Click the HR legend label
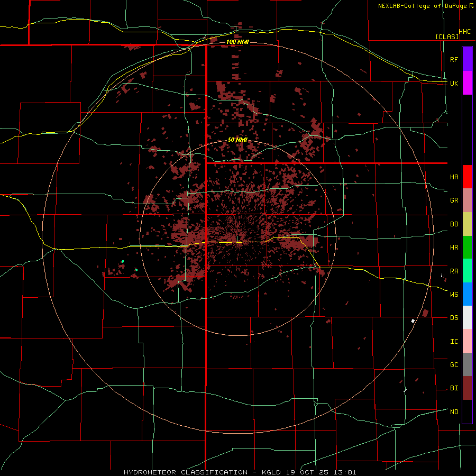Image resolution: width=476 pixels, height=476 pixels. coord(454,248)
